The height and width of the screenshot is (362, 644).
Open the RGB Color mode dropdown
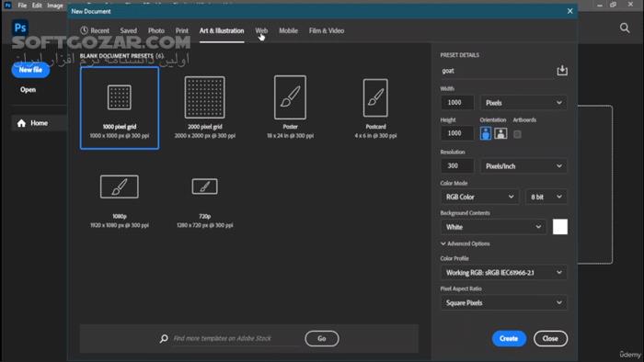coord(479,197)
